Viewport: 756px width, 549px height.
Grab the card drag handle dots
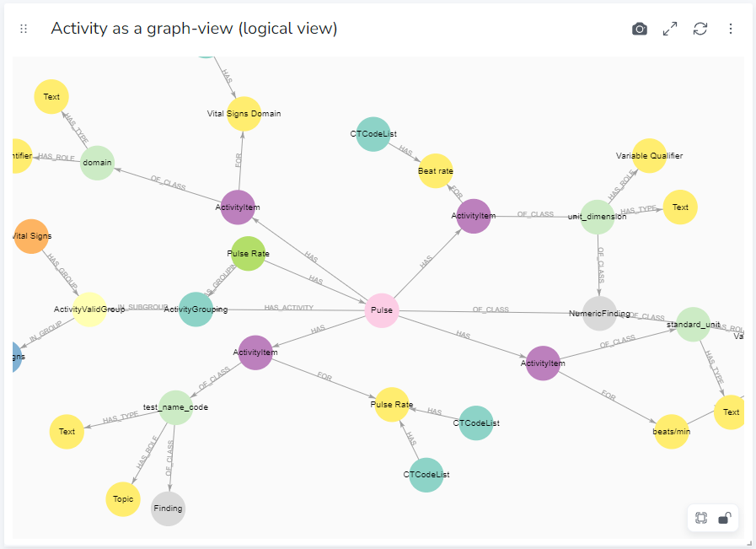(24, 29)
